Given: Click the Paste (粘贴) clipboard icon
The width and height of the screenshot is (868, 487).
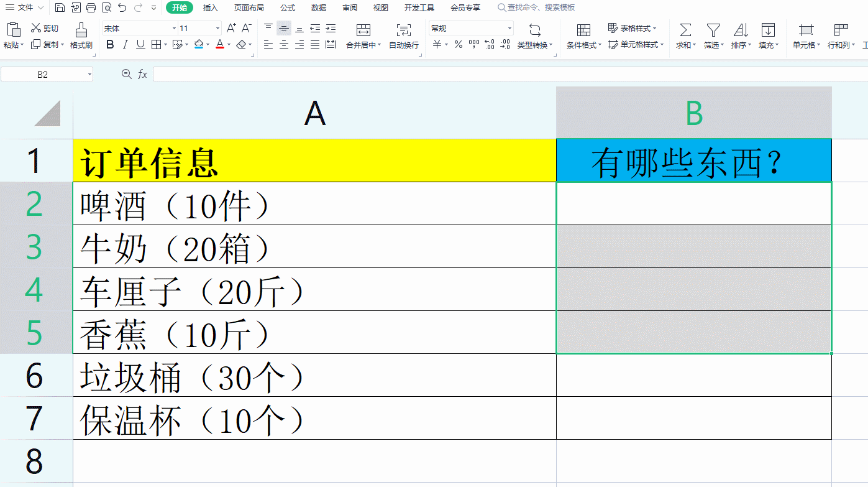Looking at the screenshot, I should [13, 29].
